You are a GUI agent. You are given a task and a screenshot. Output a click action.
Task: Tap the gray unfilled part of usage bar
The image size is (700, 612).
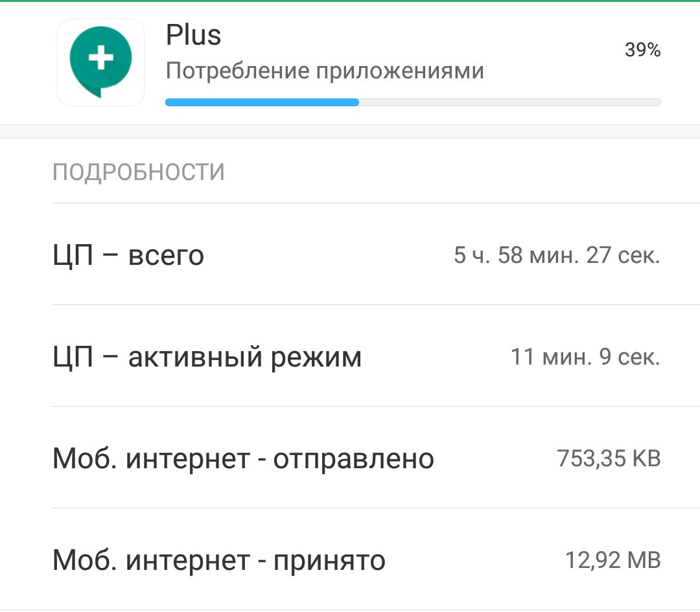click(509, 102)
